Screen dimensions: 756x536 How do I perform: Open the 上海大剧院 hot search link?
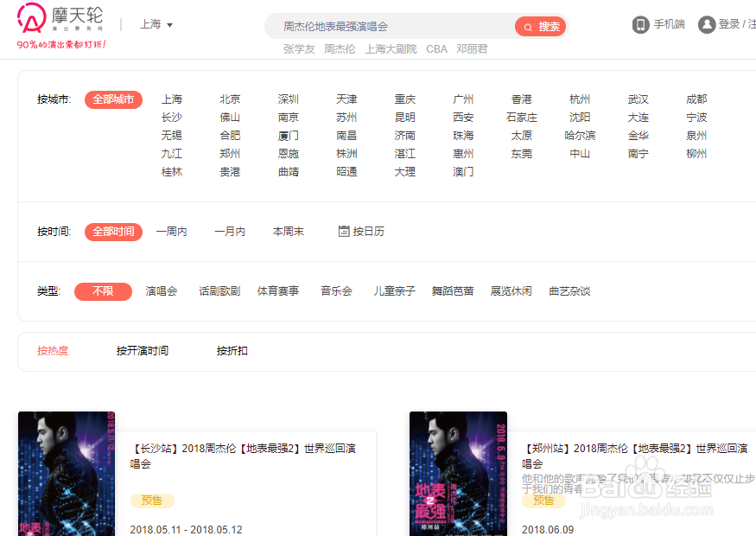pyautogui.click(x=391, y=49)
